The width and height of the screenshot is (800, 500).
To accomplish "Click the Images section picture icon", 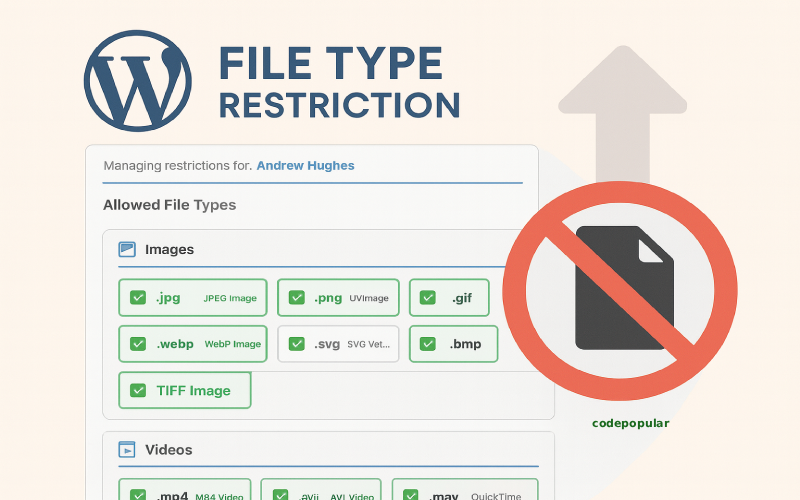I will [127, 249].
